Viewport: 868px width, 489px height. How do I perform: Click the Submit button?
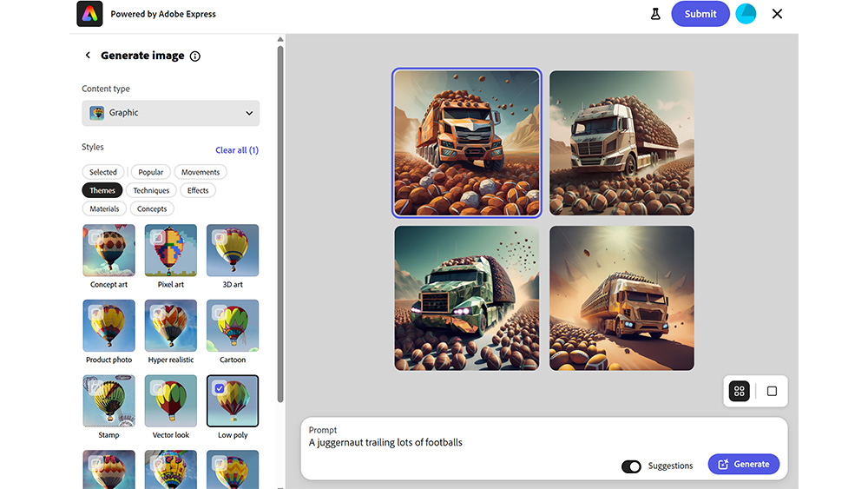(x=700, y=14)
